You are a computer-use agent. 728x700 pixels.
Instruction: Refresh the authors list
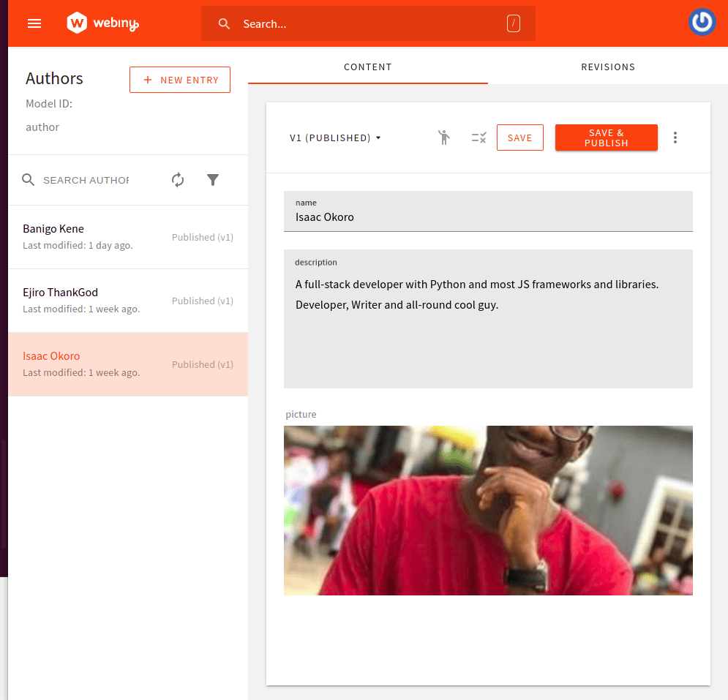(x=178, y=180)
